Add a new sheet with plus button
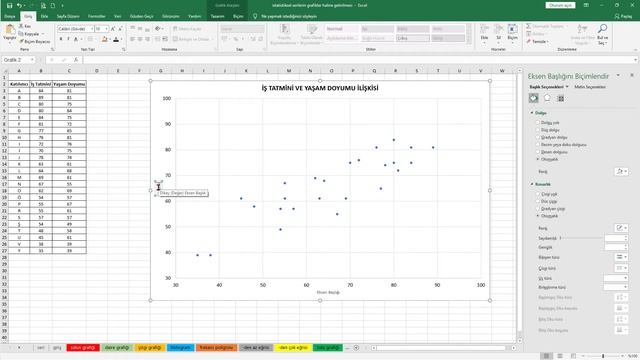 (x=356, y=348)
